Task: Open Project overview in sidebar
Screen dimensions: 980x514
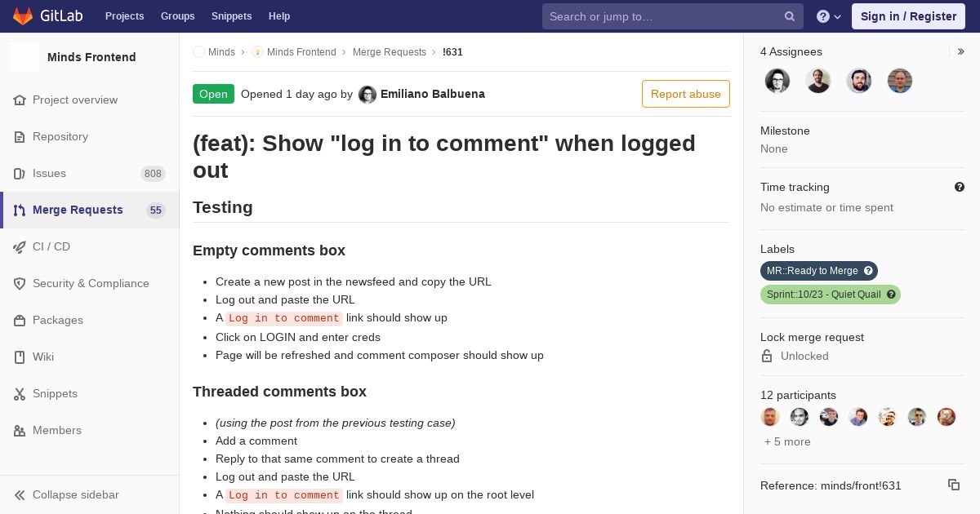Action: [x=90, y=100]
